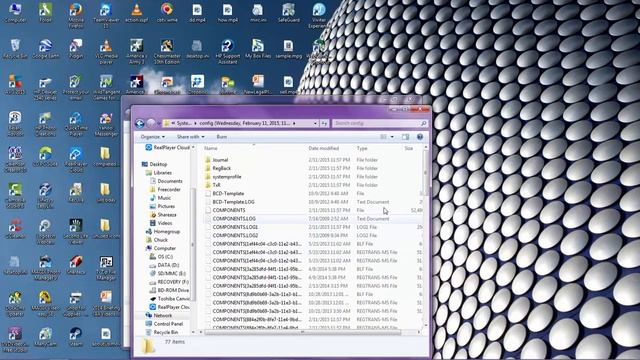The width and height of the screenshot is (640, 360).
Task: Open Homegroup in the navigation pane
Action: click(167, 231)
